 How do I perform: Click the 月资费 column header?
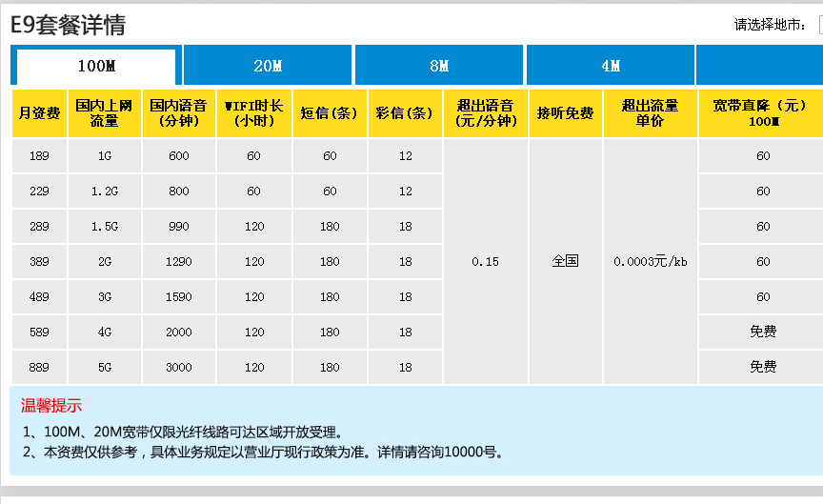point(39,113)
